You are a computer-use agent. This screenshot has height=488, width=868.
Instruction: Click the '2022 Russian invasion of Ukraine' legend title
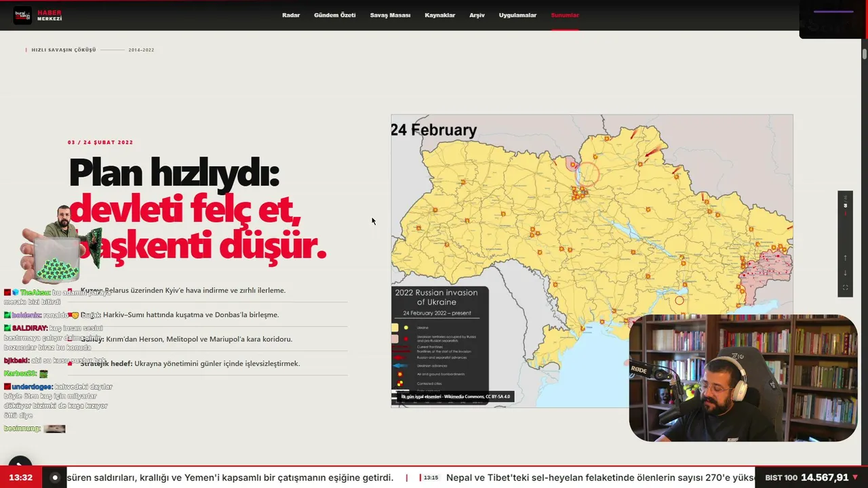click(x=437, y=297)
